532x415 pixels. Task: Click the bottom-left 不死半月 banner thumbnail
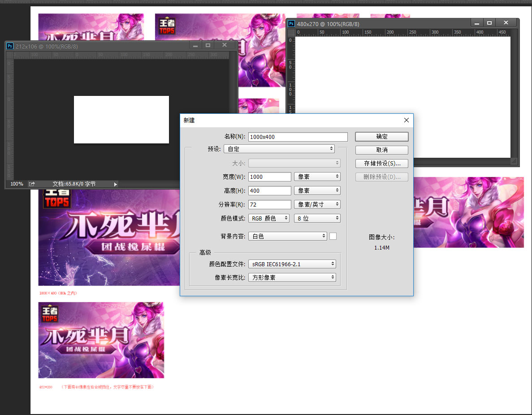pyautogui.click(x=101, y=340)
